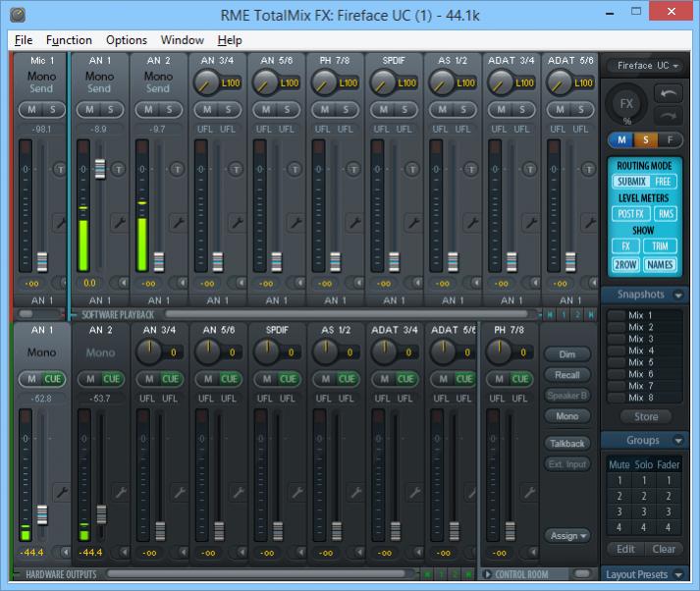
Task: Expand the Layout Presets section
Action: tap(678, 574)
